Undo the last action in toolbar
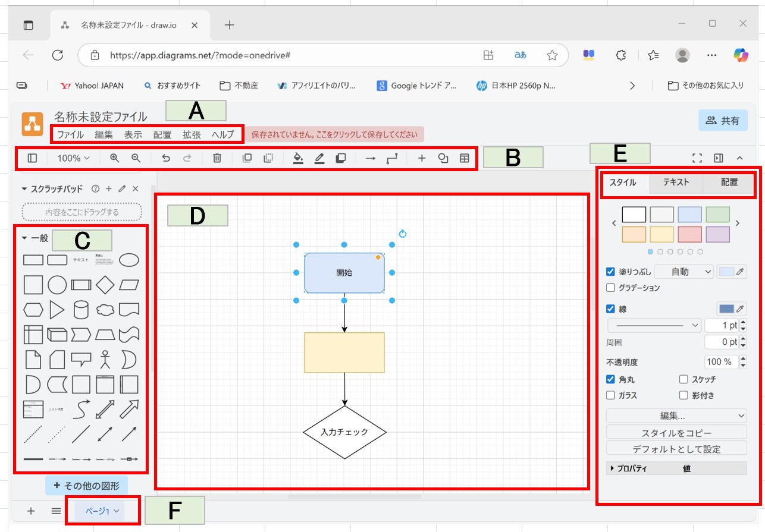Image resolution: width=765 pixels, height=532 pixels. 166,158
